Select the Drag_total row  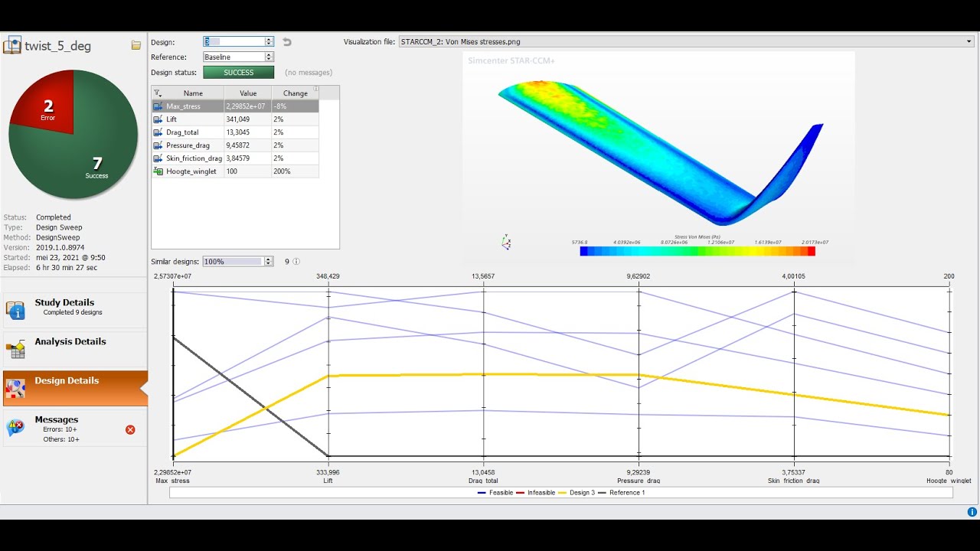pyautogui.click(x=235, y=132)
